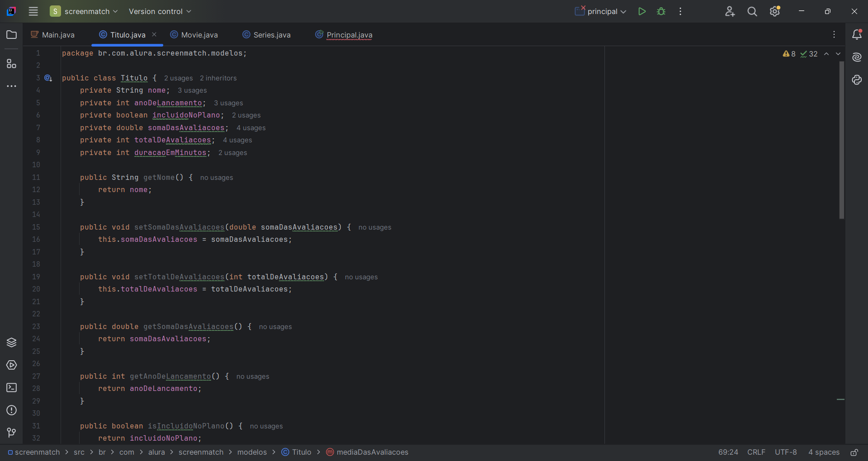Click no usages hint for getNome method
This screenshot has height=461, width=868.
pyautogui.click(x=217, y=178)
